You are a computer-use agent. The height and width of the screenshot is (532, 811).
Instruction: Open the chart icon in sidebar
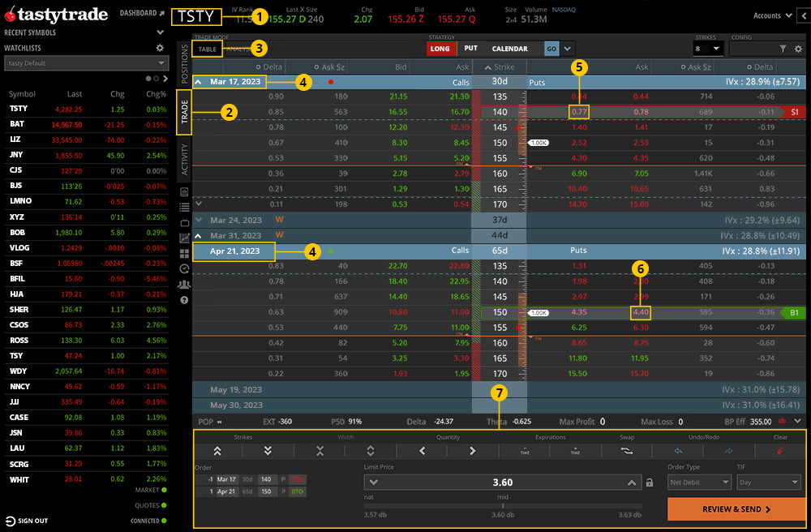184,238
